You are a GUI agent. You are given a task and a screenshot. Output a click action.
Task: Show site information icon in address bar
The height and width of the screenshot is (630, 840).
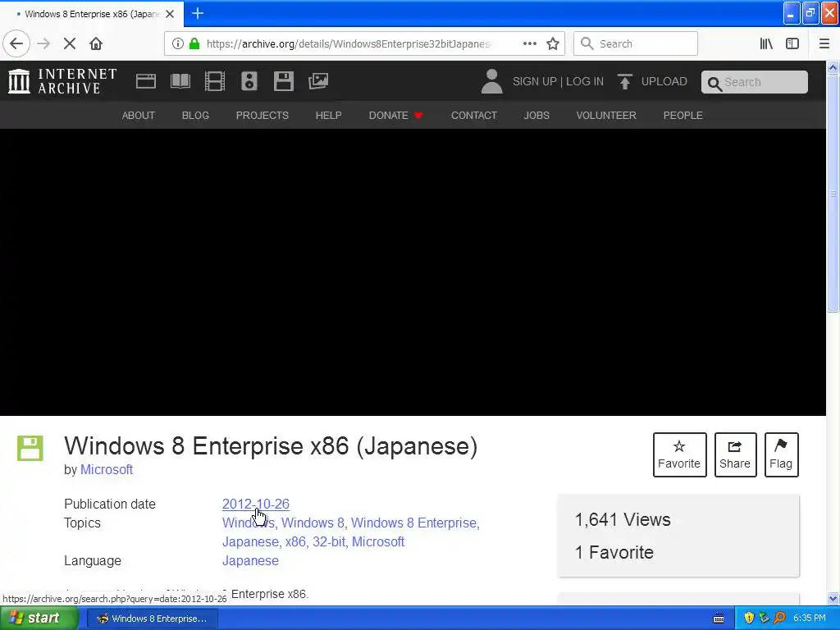point(178,43)
